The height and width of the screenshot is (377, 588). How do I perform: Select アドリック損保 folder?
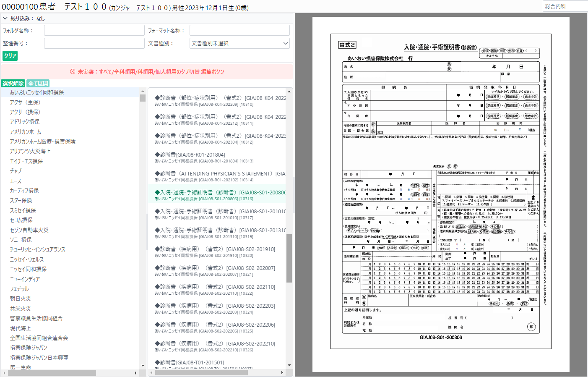[x=70, y=122]
